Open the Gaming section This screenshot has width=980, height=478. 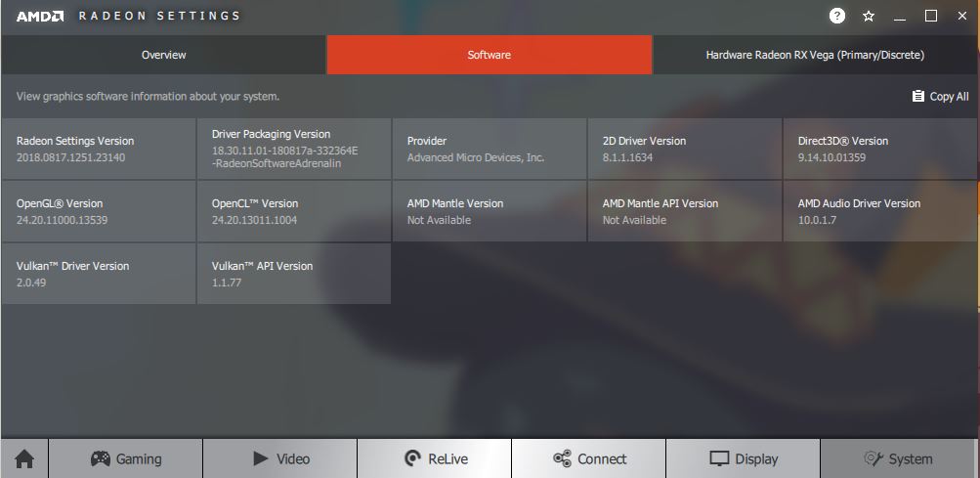(126, 458)
